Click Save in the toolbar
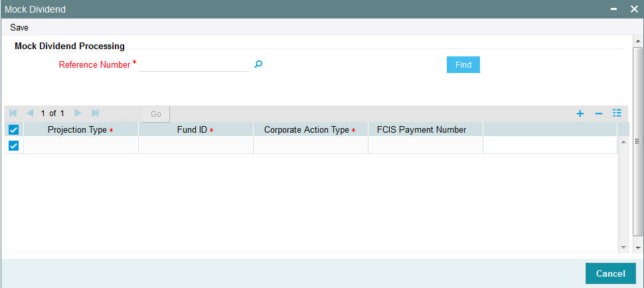 [x=19, y=27]
